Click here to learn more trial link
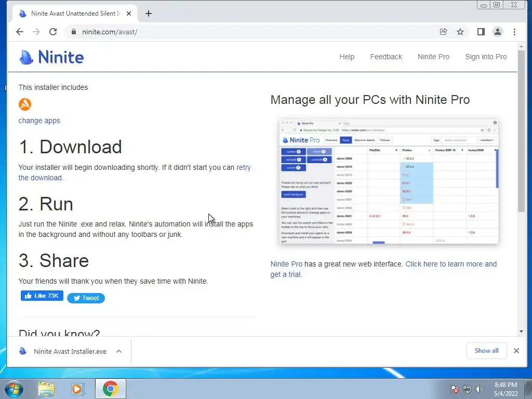The height and width of the screenshot is (399, 532). tap(451, 264)
